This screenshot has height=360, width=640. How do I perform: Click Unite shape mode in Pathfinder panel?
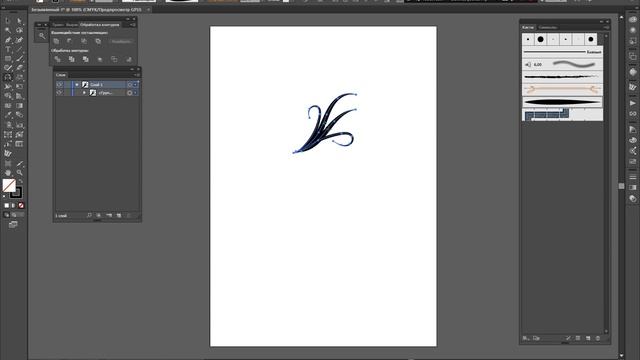[x=56, y=41]
